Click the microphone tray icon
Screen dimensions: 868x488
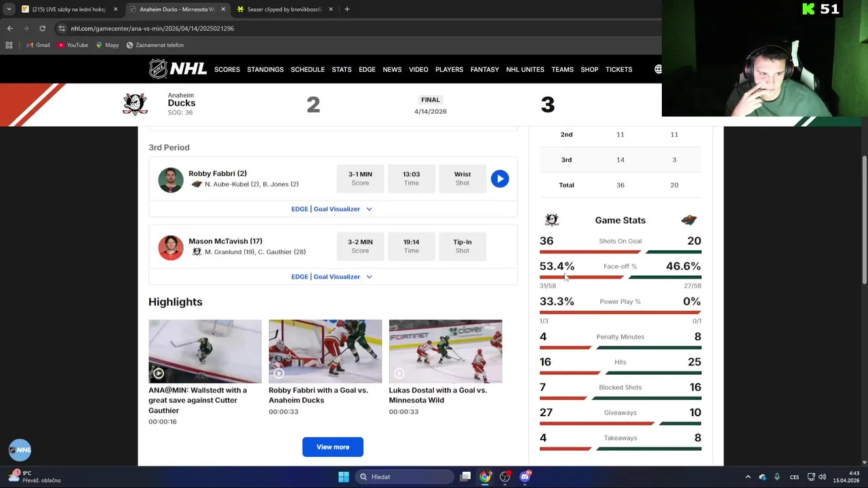pyautogui.click(x=777, y=476)
